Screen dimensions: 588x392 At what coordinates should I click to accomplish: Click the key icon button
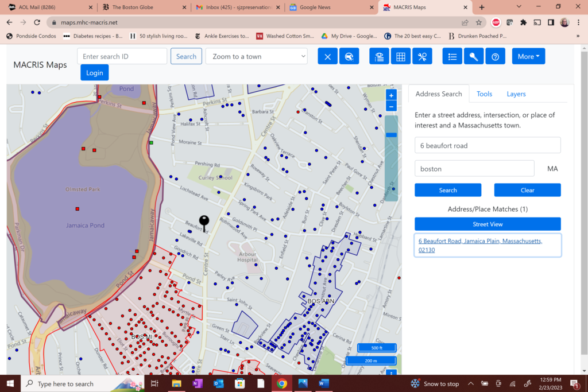474,56
